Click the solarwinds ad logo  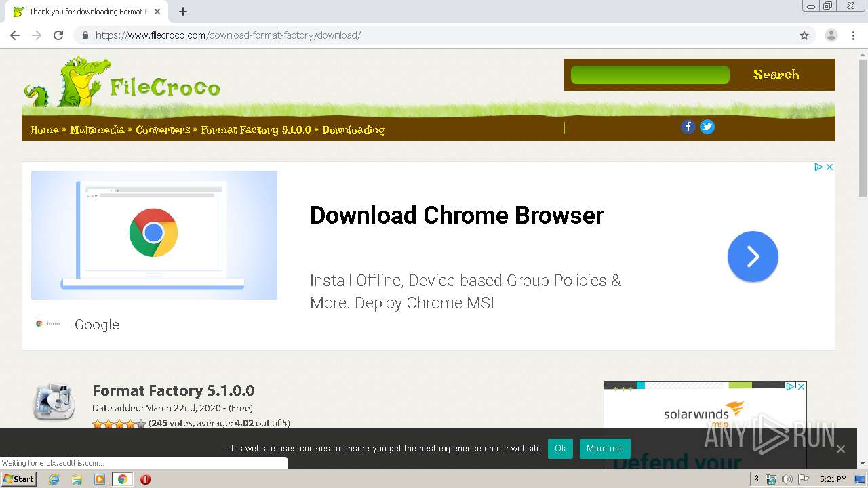[x=704, y=413]
